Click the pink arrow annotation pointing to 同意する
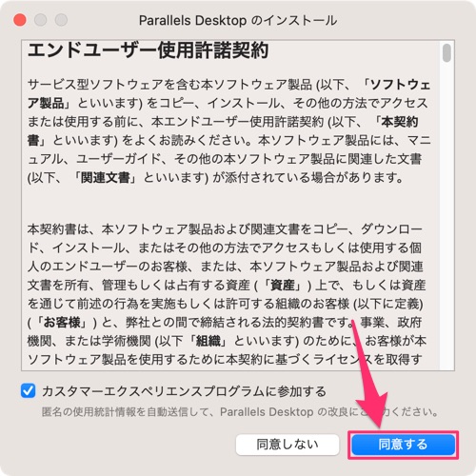Viewport: 476px width, 476px height. pyautogui.click(x=369, y=374)
